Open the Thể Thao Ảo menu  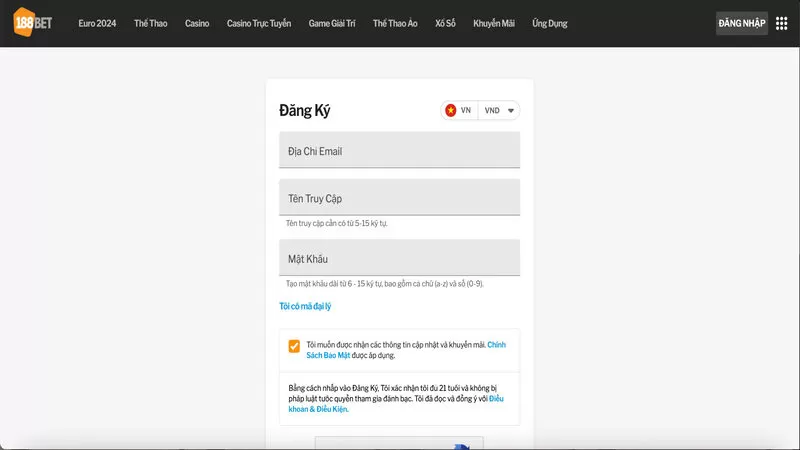click(396, 23)
